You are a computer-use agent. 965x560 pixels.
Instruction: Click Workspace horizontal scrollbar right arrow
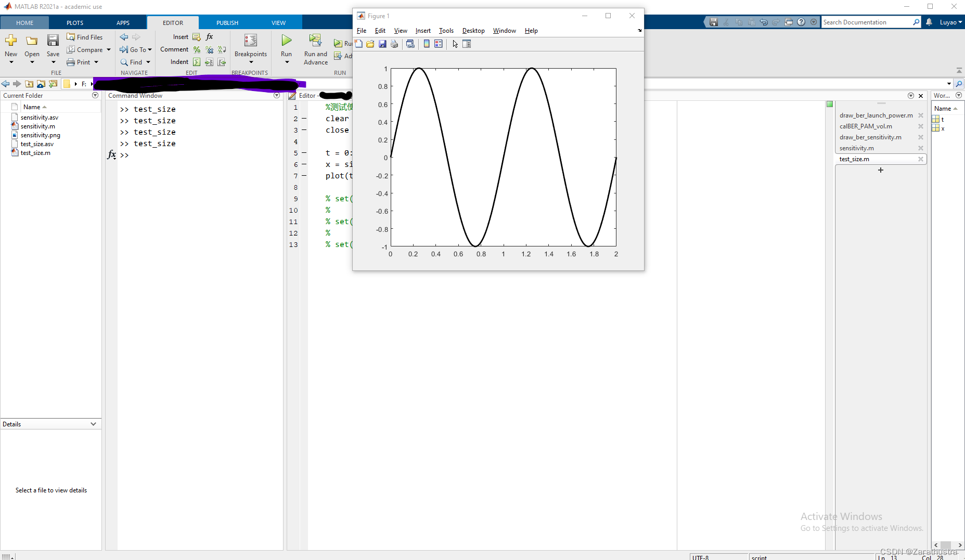960,545
